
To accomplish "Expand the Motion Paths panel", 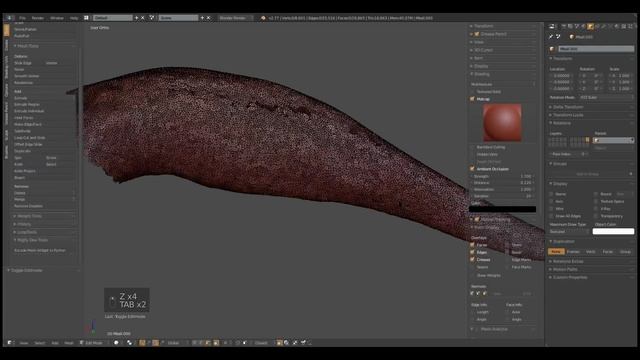I will (x=565, y=269).
